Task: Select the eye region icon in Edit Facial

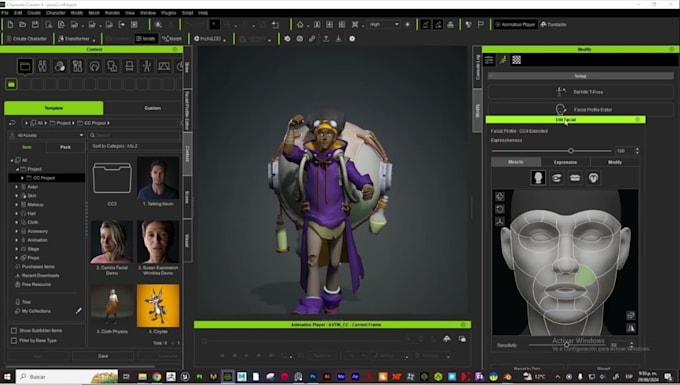Action: click(x=557, y=178)
